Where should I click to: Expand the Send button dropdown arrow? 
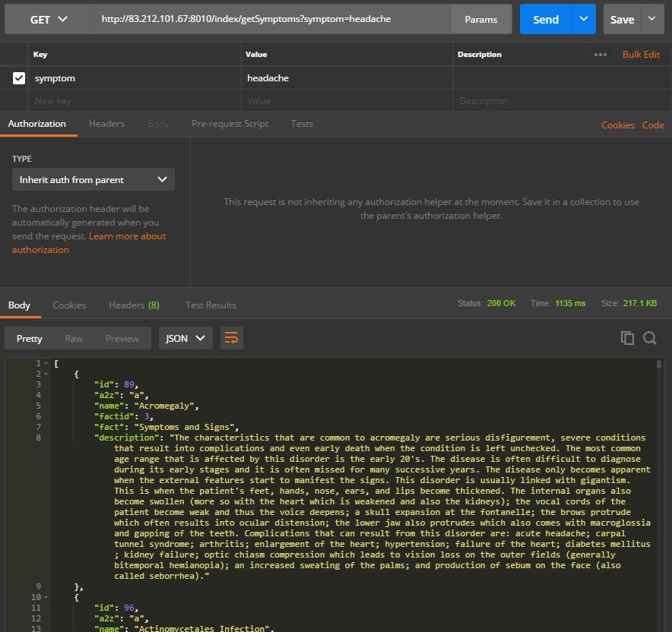click(x=584, y=19)
